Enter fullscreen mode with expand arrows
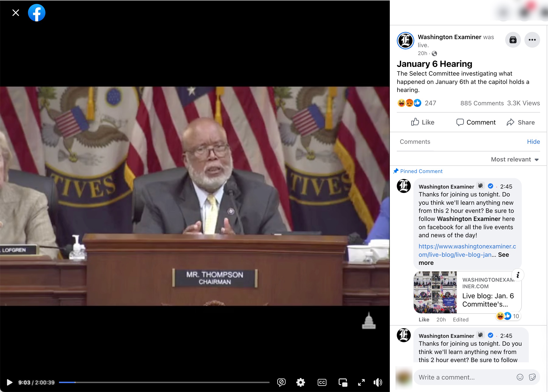The height and width of the screenshot is (392, 548). pos(361,382)
